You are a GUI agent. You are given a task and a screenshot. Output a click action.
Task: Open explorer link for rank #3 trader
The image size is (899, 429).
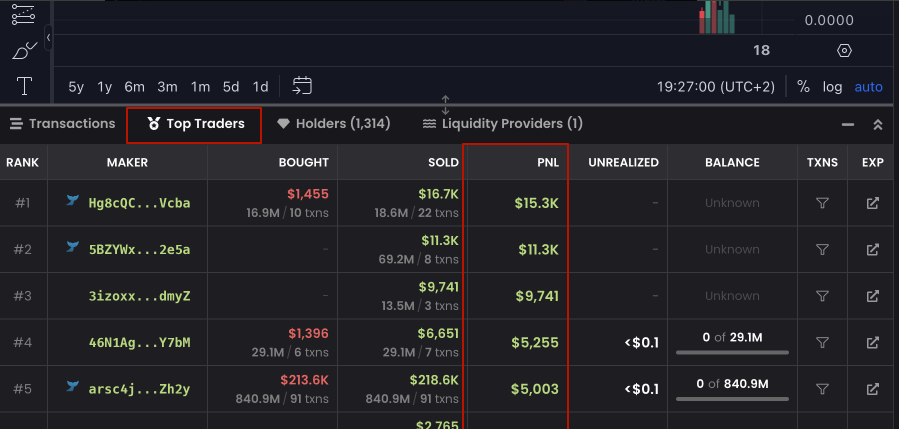click(x=873, y=296)
